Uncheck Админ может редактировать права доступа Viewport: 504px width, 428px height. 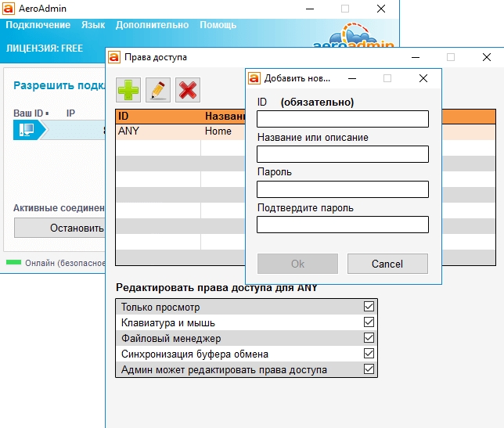point(369,369)
